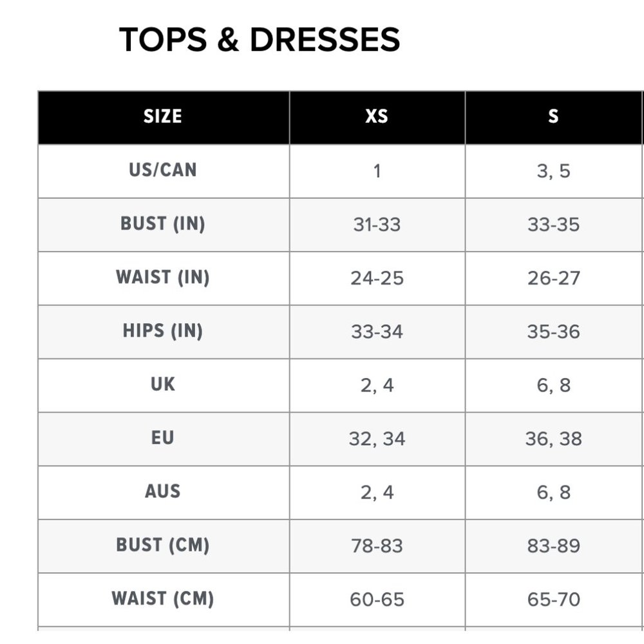Select the S column header
Image resolution: width=644 pixels, height=644 pixels.
553,117
